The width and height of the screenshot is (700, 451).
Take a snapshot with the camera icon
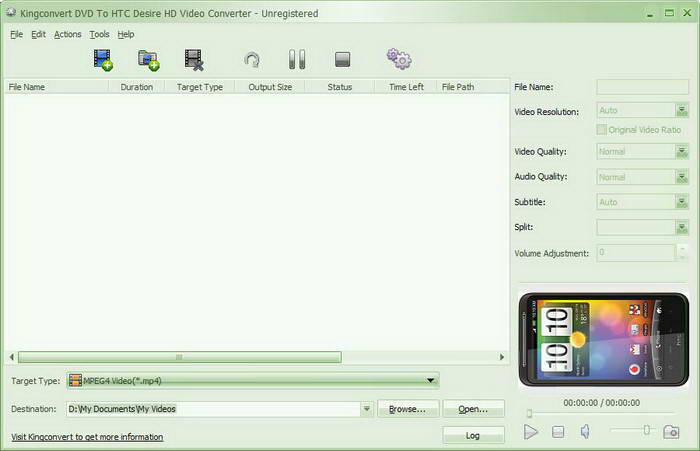[x=671, y=431]
